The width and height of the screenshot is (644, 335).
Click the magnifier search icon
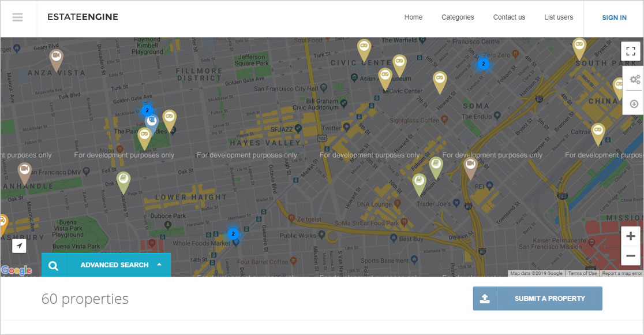54,265
